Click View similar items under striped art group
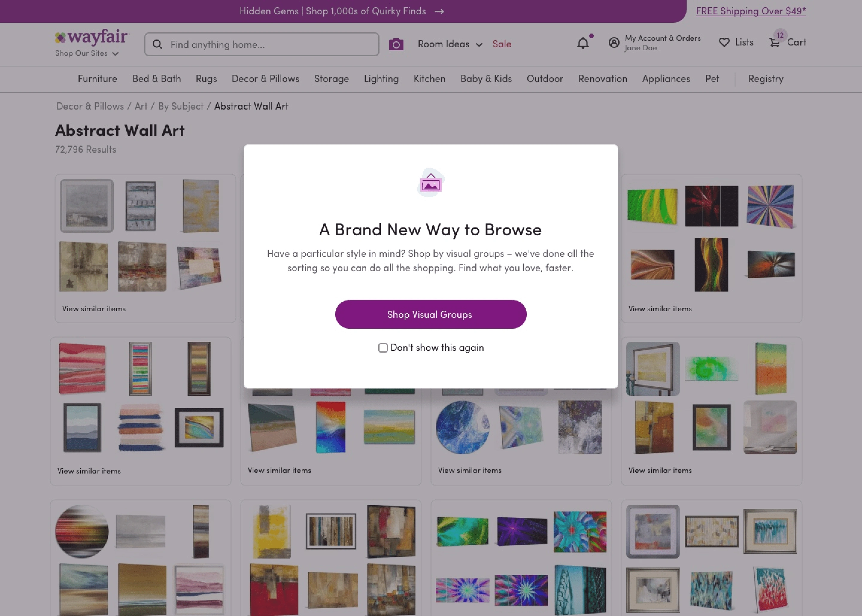Screen dimensions: 862x616 pyautogui.click(x=89, y=471)
